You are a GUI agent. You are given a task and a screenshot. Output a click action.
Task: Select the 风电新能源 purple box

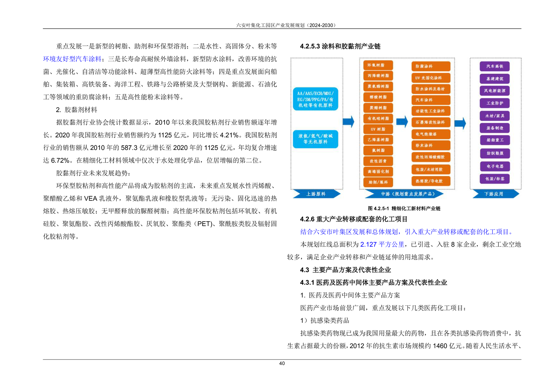coord(494,91)
